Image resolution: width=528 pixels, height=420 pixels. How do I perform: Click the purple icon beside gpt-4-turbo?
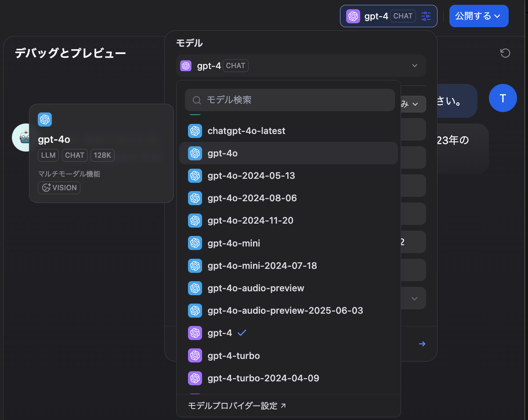pyautogui.click(x=195, y=355)
